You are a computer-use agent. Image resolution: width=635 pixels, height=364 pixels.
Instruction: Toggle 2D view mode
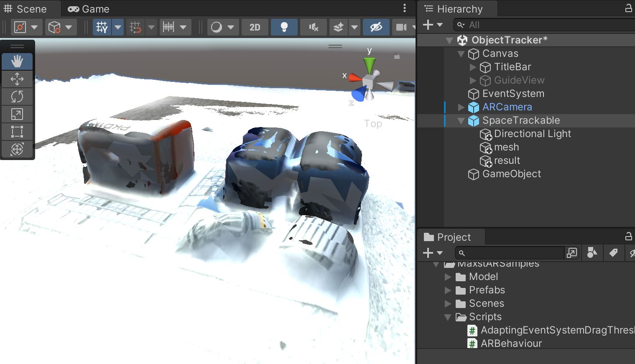[255, 27]
